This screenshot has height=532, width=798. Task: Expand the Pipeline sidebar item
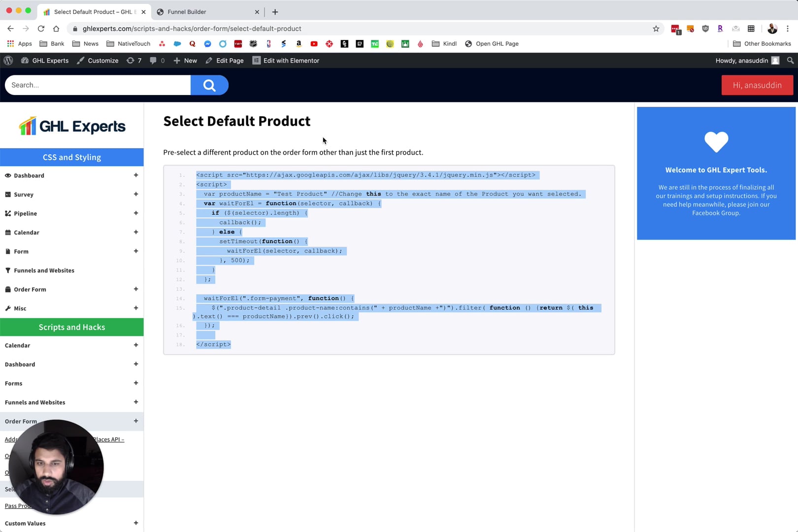pos(135,213)
